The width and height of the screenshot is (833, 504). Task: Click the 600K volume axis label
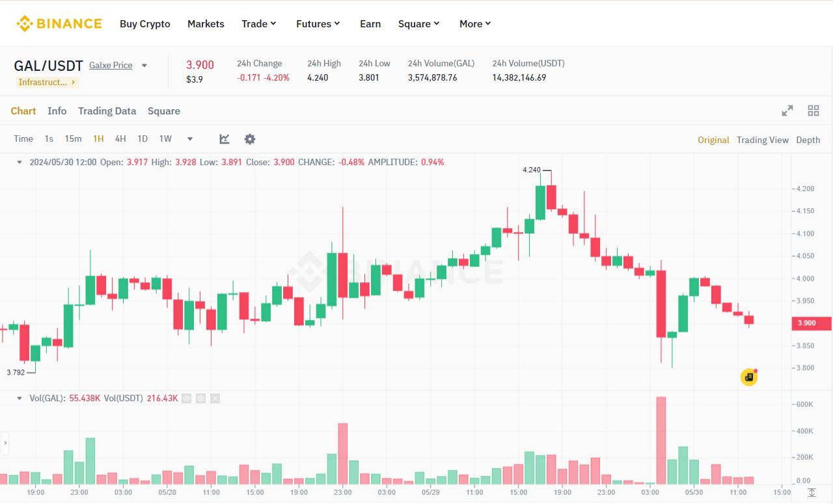tap(805, 405)
